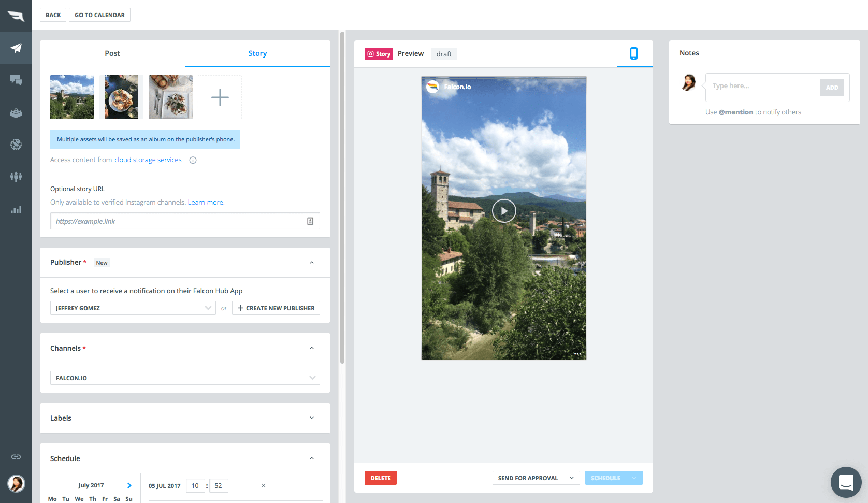This screenshot has height=503, width=868.
Task: Open the Measure bar chart icon
Action: click(16, 209)
